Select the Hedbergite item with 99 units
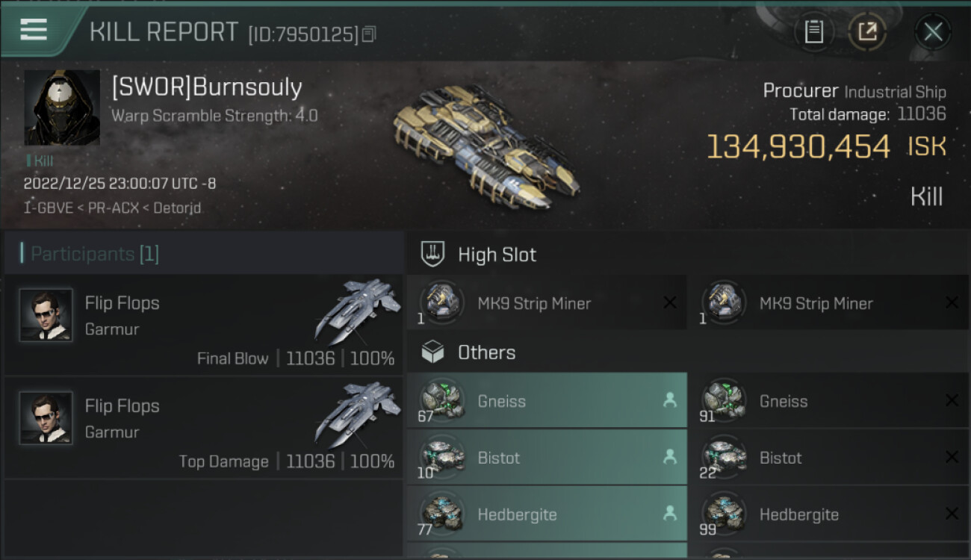Image resolution: width=971 pixels, height=560 pixels. (x=828, y=514)
